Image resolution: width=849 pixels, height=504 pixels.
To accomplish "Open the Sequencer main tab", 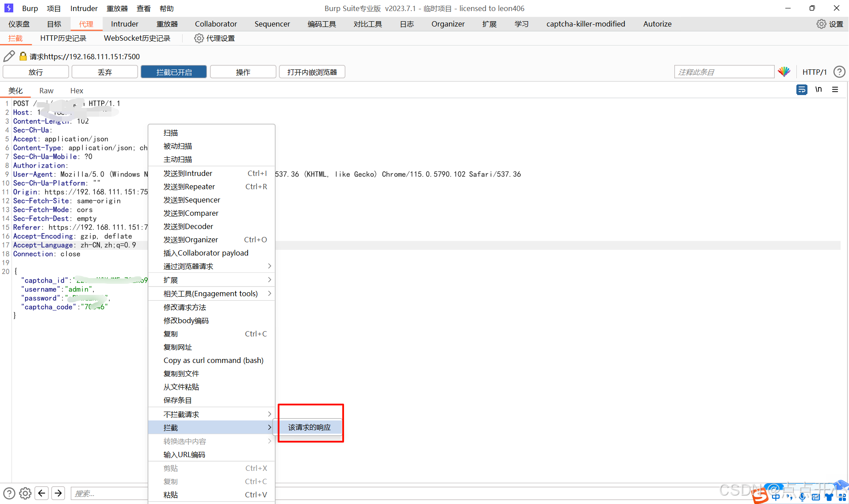I will tap(272, 24).
